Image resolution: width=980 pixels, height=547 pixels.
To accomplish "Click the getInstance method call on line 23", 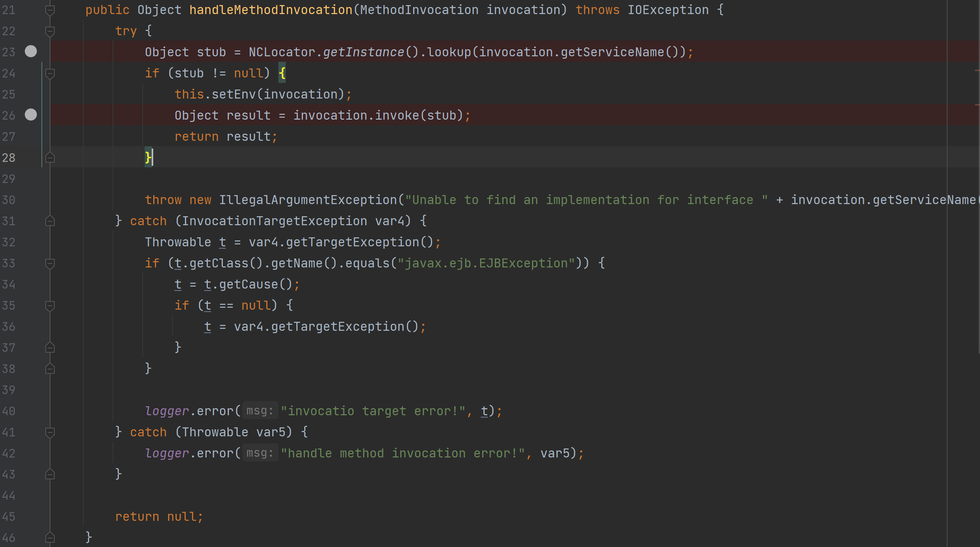I will coord(363,52).
